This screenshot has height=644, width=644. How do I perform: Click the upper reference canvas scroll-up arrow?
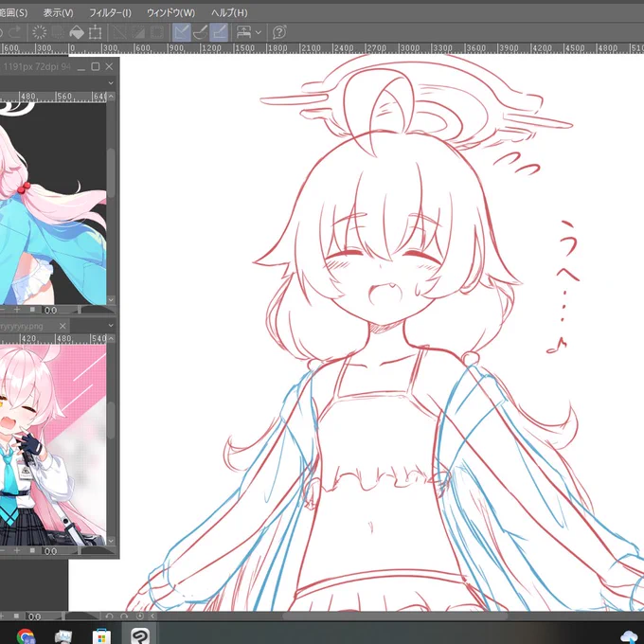(112, 97)
